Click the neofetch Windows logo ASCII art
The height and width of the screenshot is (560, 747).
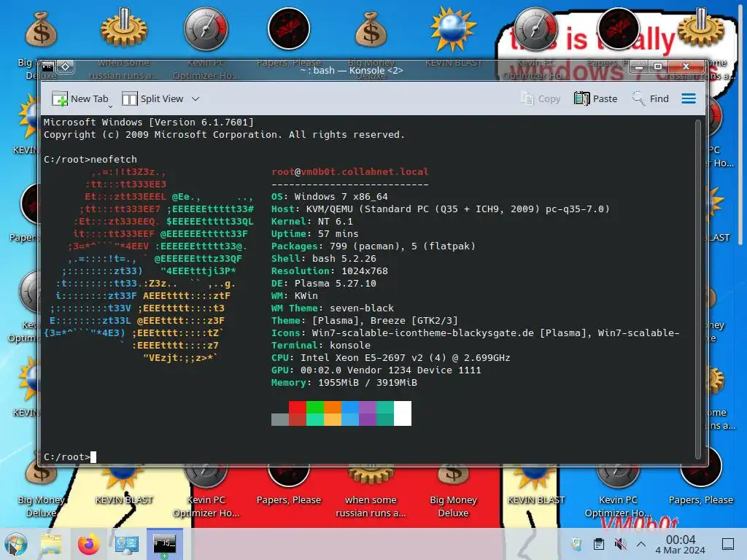pos(149,264)
